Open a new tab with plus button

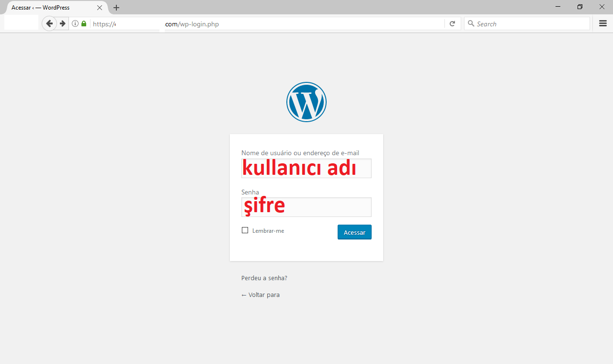[x=116, y=8]
